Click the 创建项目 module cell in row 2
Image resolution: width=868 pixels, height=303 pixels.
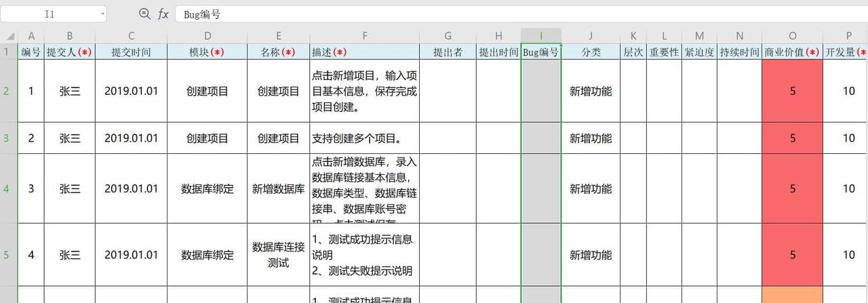point(208,91)
